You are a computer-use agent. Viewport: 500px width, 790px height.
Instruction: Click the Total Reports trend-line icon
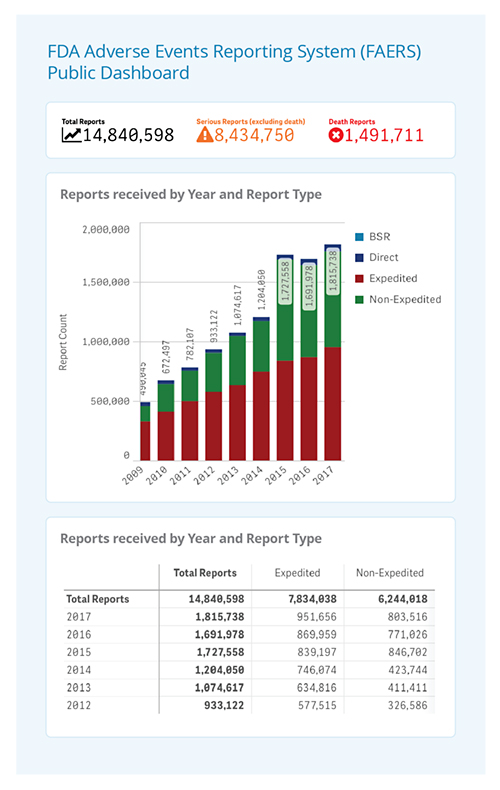[x=71, y=135]
